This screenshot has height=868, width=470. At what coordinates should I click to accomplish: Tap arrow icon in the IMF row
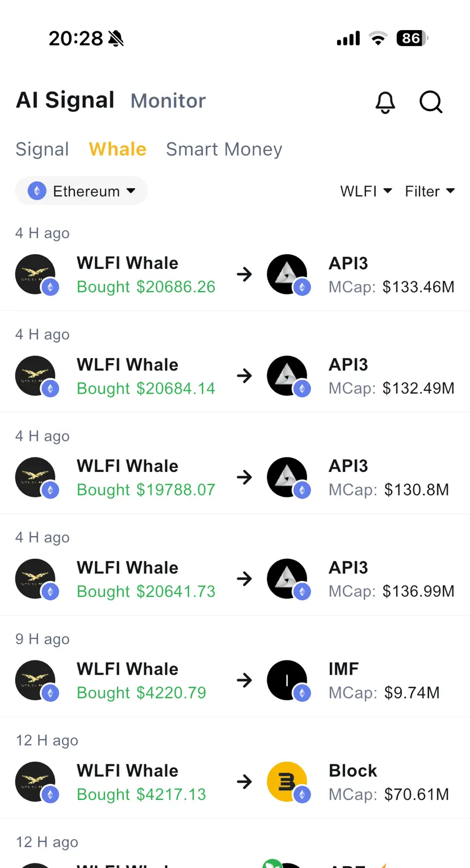point(245,680)
